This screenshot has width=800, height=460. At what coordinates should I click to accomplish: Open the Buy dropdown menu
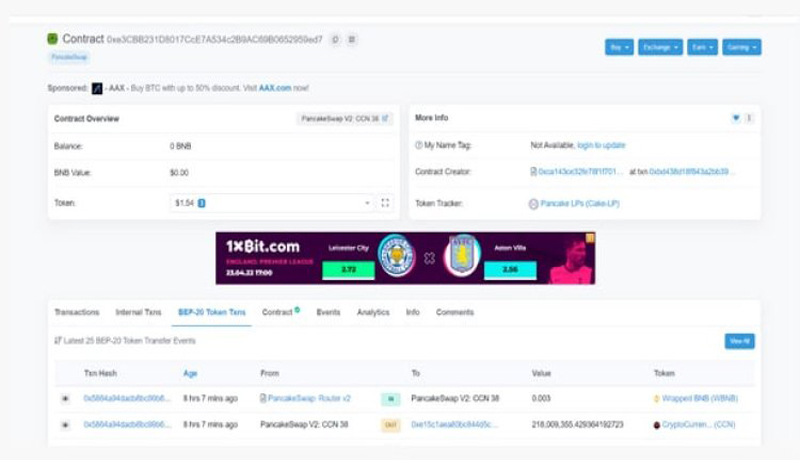(x=619, y=47)
